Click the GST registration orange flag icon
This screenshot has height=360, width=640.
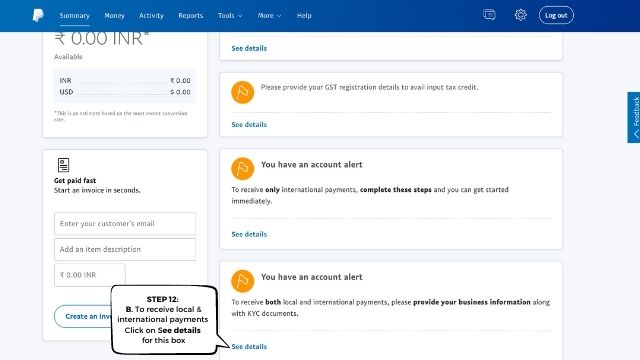(x=242, y=92)
